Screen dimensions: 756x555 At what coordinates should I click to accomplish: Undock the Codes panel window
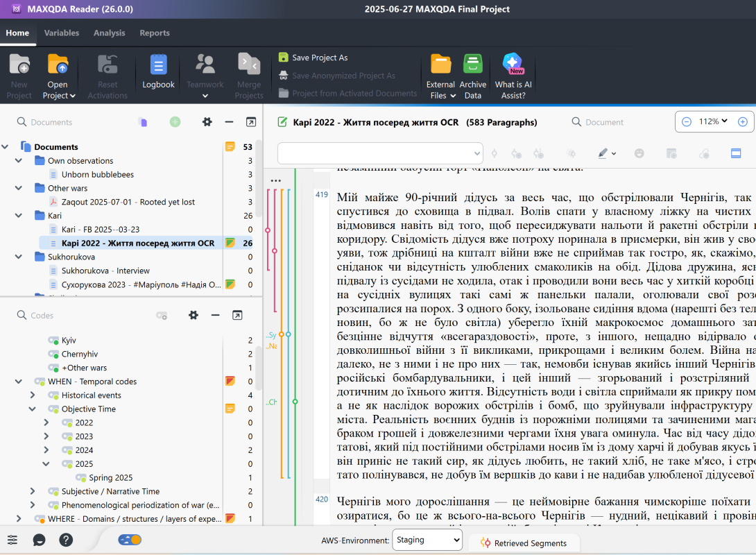pos(237,315)
